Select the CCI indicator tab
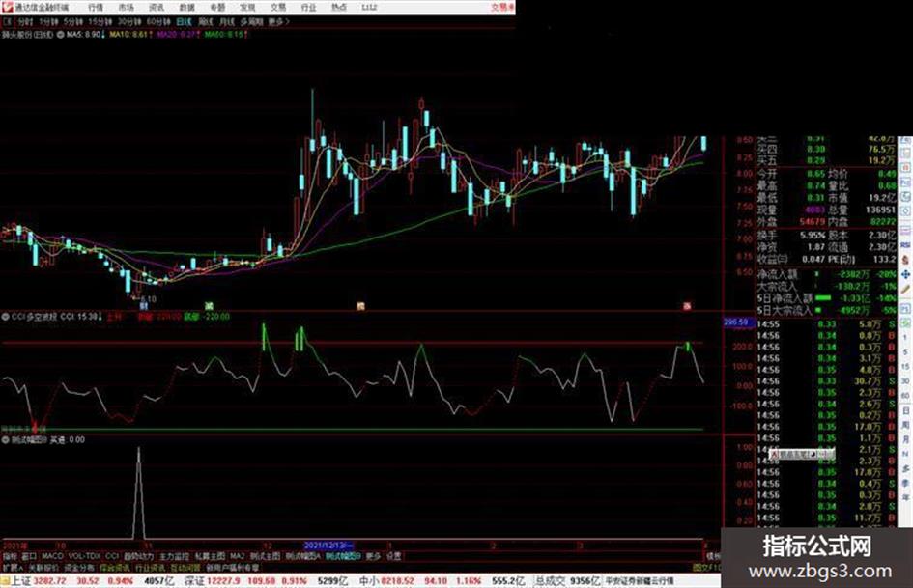 click(112, 556)
